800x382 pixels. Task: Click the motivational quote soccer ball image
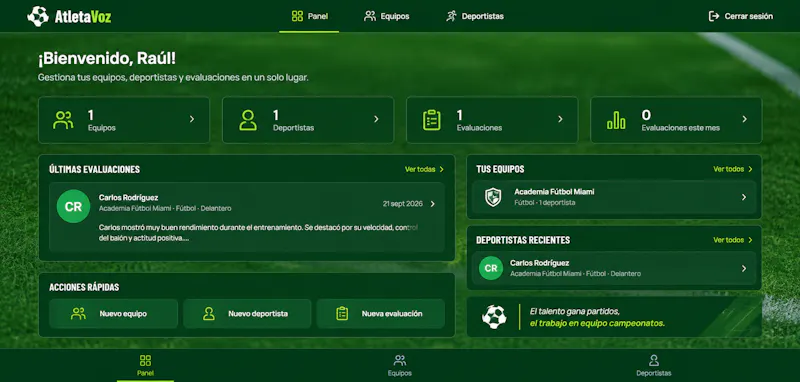(x=494, y=317)
